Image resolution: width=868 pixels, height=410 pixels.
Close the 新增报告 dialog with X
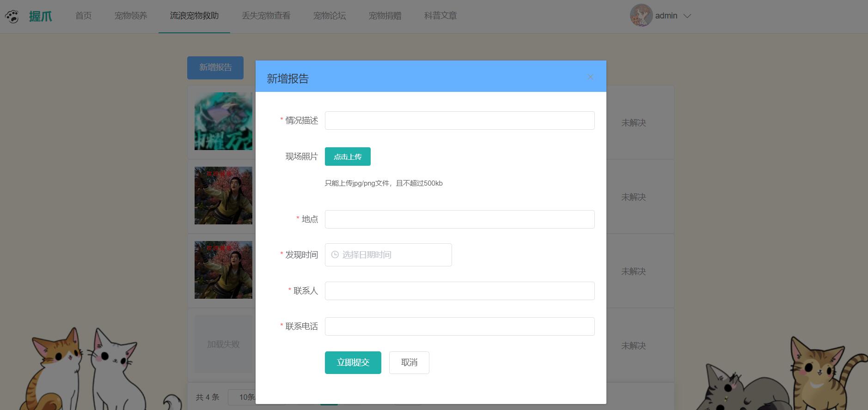pos(590,77)
